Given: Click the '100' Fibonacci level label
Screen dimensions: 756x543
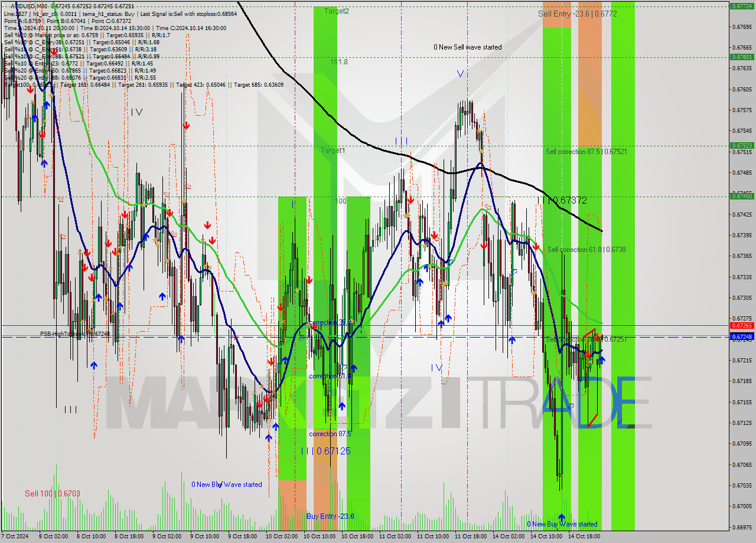Looking at the screenshot, I should tap(341, 201).
